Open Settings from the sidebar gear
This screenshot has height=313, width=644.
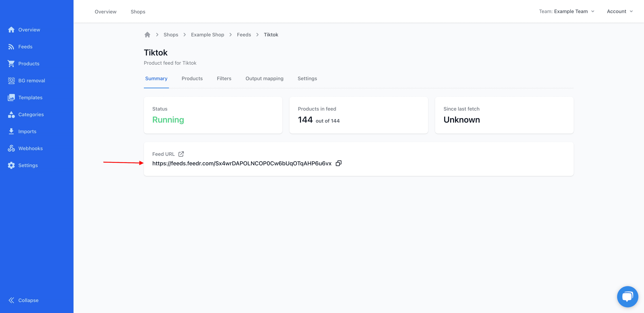coord(11,165)
